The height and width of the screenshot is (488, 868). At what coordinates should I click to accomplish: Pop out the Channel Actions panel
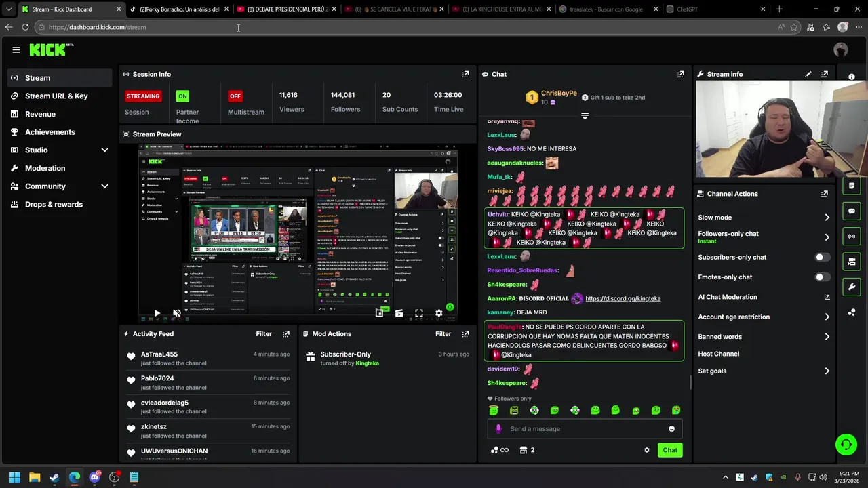[x=825, y=194]
